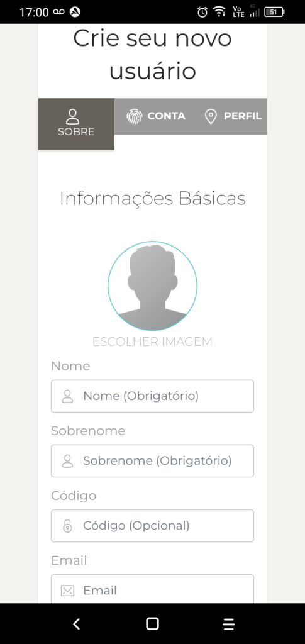Tap the location pin icon beside PERFIL

point(211,116)
